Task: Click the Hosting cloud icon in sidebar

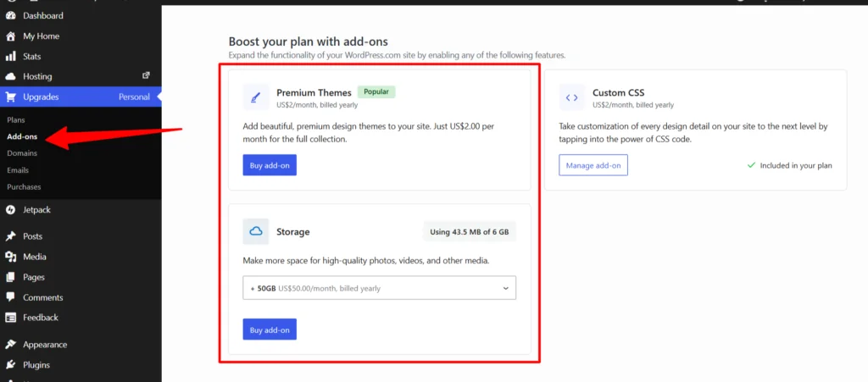Action: tap(10, 77)
